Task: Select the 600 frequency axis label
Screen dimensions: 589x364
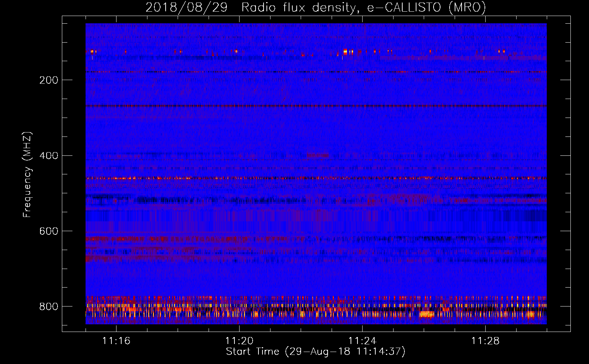Action: pos(48,232)
